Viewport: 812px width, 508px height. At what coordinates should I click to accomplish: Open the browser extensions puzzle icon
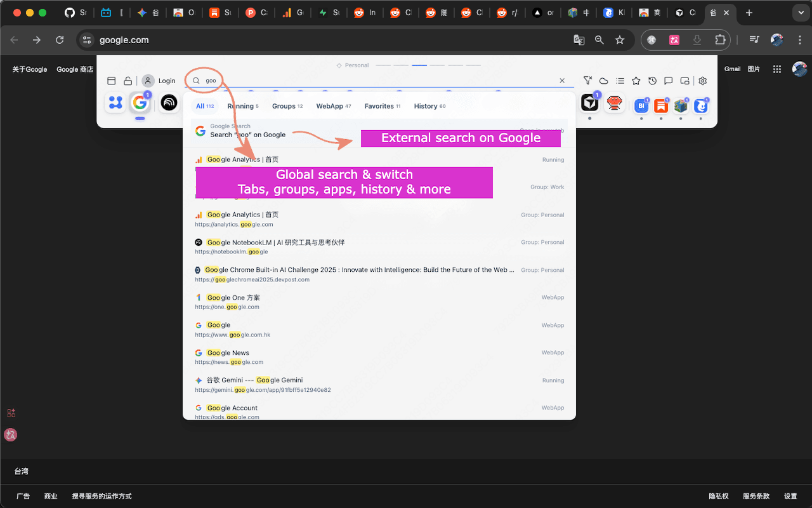(x=719, y=39)
